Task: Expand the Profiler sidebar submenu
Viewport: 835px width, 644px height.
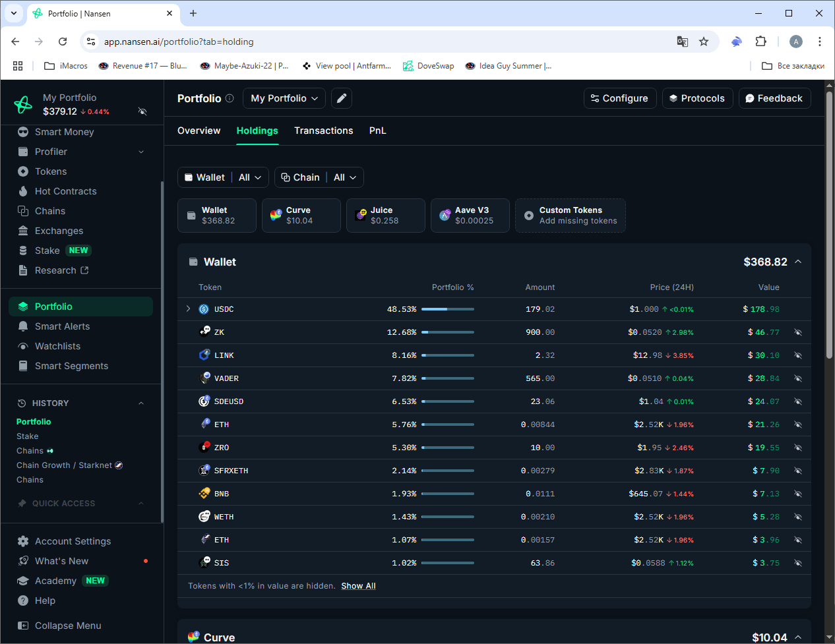Action: (x=141, y=152)
